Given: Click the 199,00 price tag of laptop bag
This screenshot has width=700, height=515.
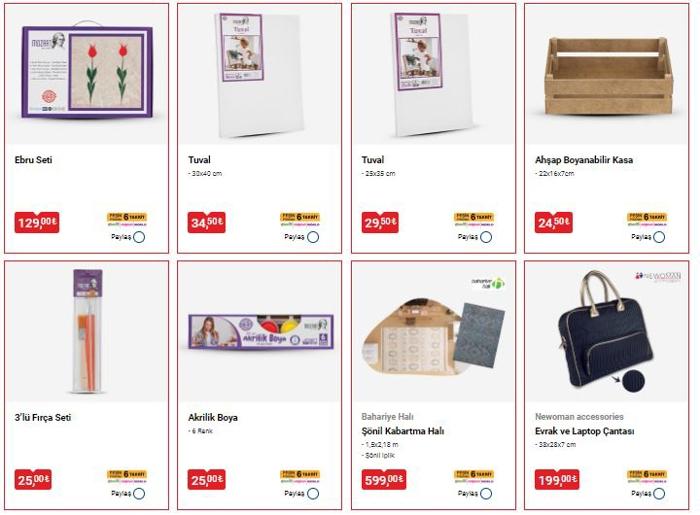Looking at the screenshot, I should click(x=557, y=479).
